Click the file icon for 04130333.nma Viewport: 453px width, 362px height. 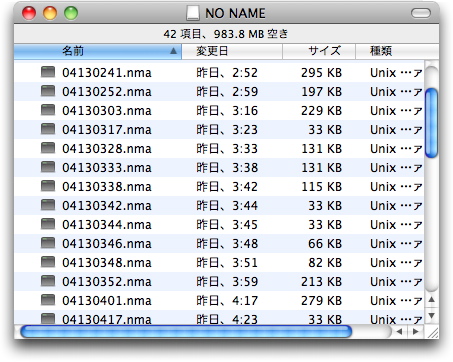48,167
